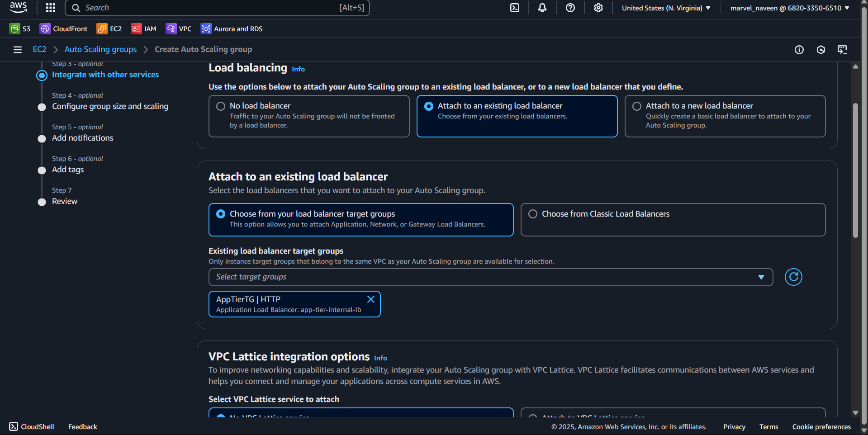The width and height of the screenshot is (868, 435).
Task: Open the VPC Lattice integration Info link
Action: [380, 358]
